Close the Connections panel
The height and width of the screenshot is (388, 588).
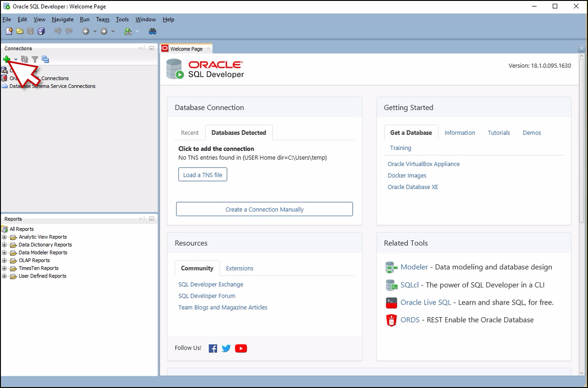point(141,48)
